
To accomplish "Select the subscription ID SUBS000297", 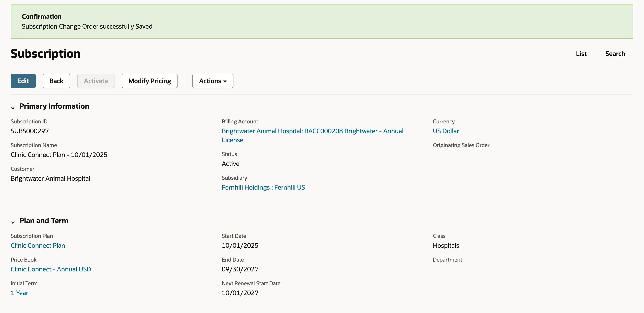I will point(30,131).
